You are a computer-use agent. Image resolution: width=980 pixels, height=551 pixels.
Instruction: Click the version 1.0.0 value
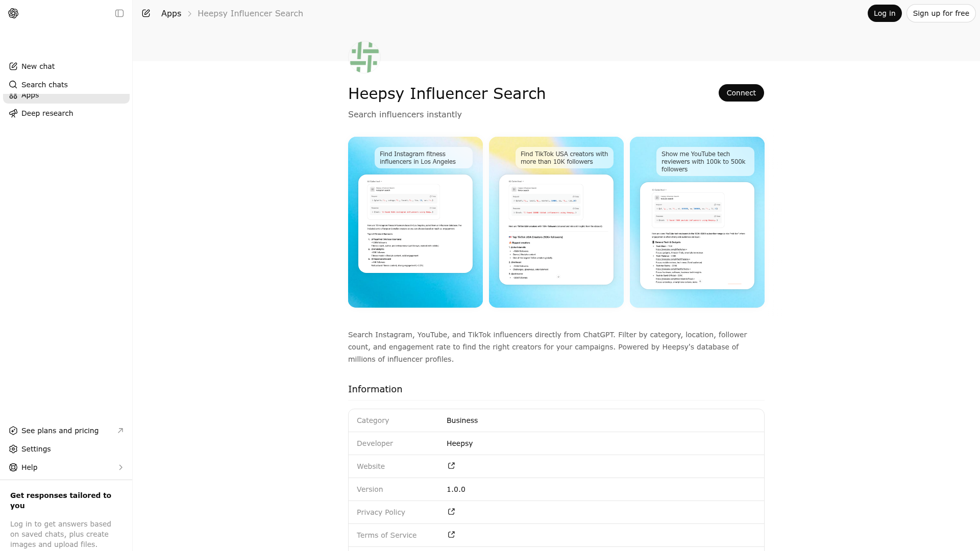click(x=456, y=489)
